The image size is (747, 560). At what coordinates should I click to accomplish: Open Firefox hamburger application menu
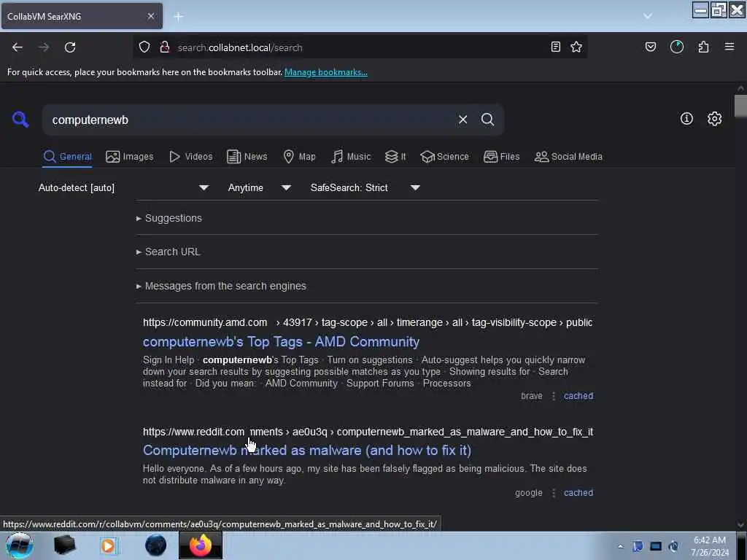point(729,47)
